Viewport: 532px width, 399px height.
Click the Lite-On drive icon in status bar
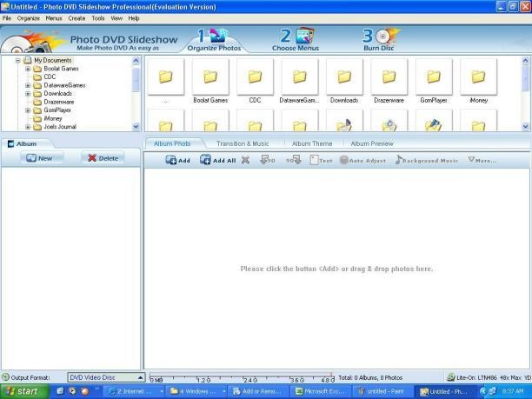point(451,377)
